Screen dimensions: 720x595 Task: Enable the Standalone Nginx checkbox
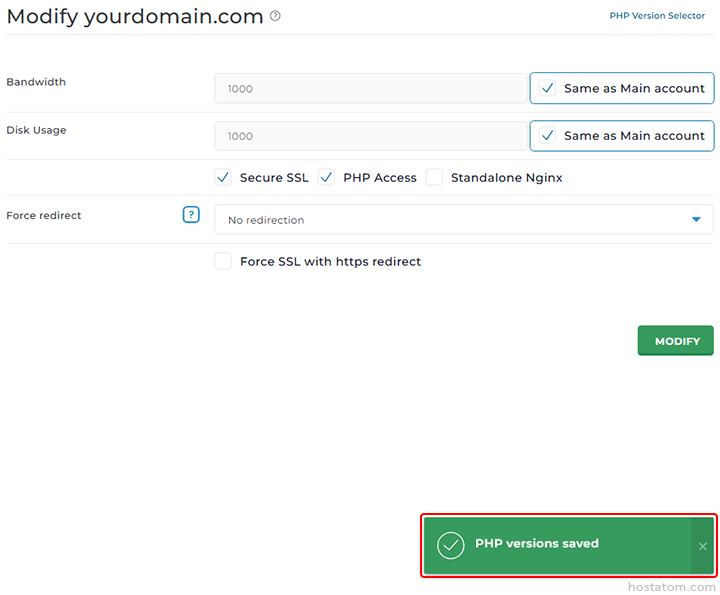tap(434, 178)
